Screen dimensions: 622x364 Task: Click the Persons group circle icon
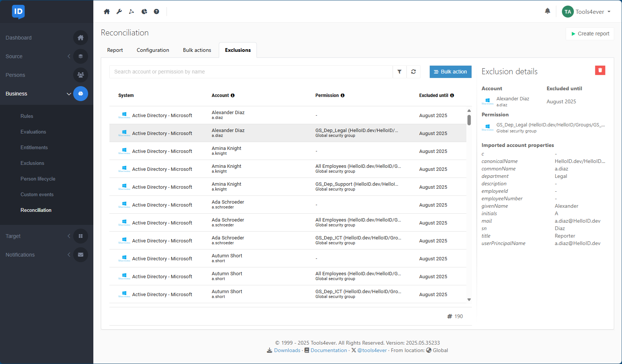(81, 75)
